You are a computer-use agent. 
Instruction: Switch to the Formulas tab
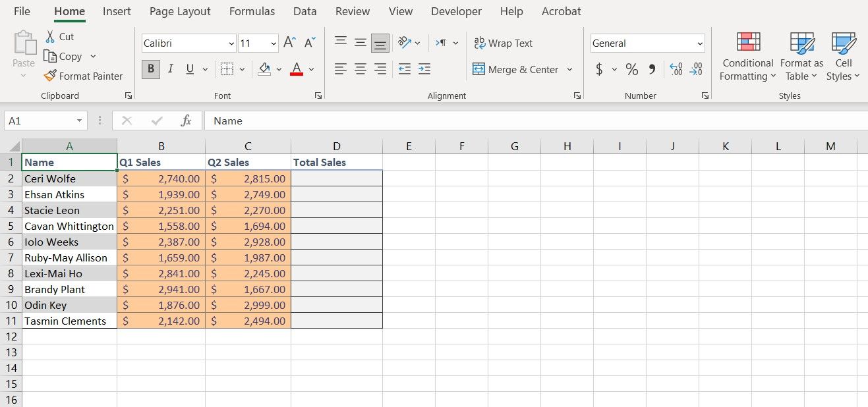click(x=252, y=11)
